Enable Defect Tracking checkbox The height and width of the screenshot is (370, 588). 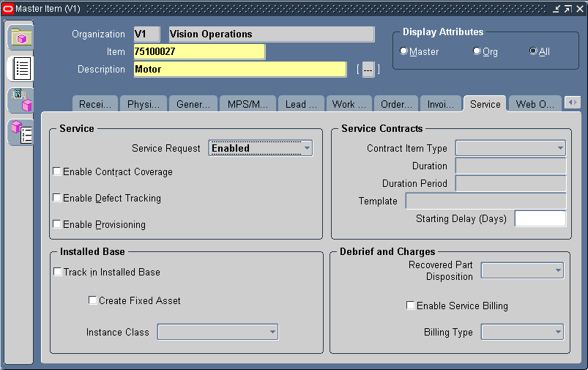(x=57, y=198)
